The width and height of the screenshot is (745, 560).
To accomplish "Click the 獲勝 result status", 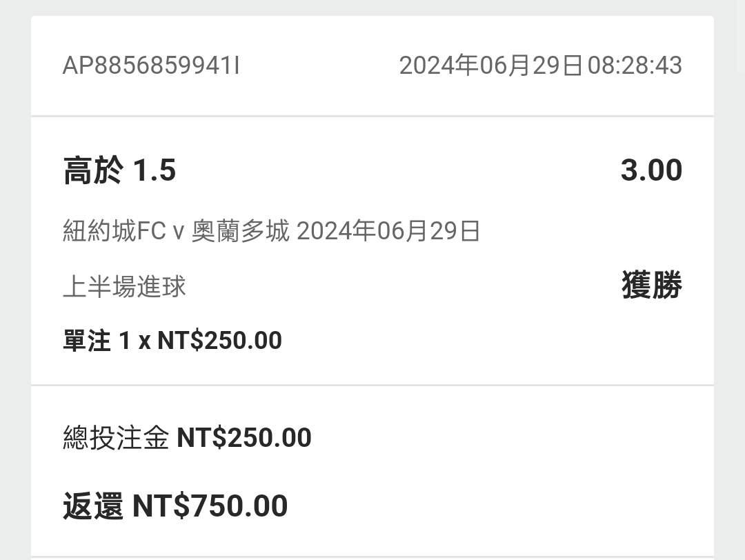I will pyautogui.click(x=651, y=285).
